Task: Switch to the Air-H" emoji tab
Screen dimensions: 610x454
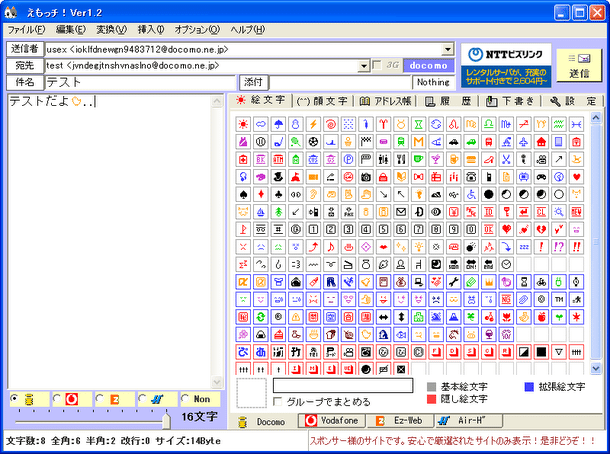Action: 468,421
